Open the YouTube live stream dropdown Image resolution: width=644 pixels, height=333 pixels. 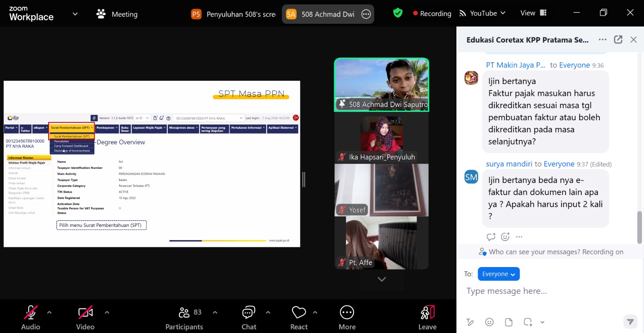483,13
